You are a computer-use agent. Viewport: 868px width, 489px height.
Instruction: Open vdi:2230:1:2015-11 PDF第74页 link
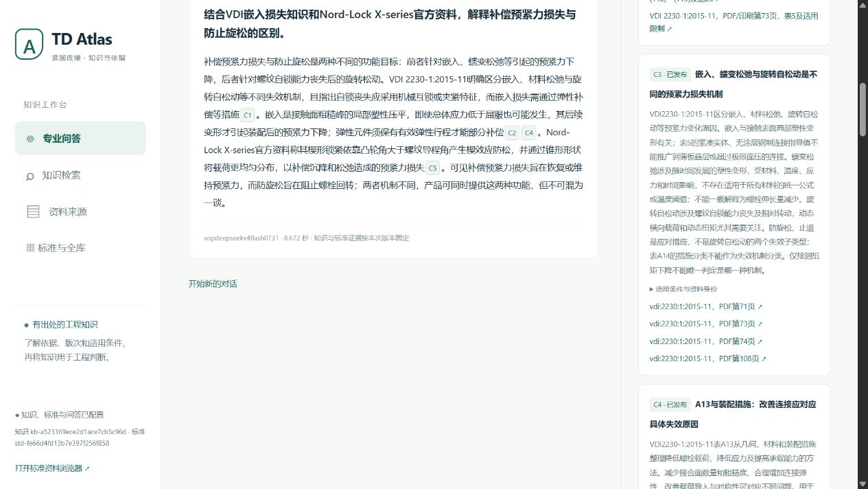[x=706, y=341]
